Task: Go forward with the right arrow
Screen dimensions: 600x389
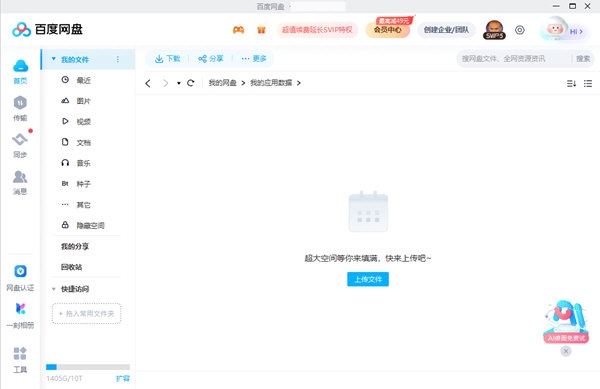Action: click(165, 83)
